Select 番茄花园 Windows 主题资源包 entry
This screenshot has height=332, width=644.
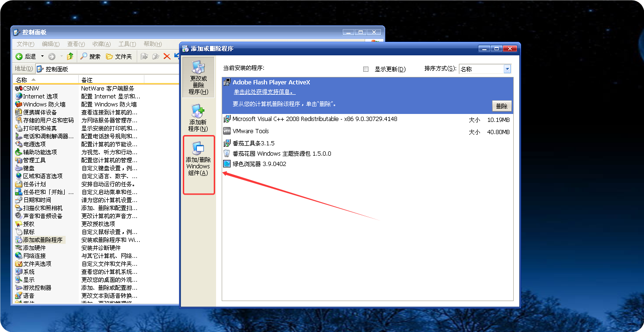367,153
